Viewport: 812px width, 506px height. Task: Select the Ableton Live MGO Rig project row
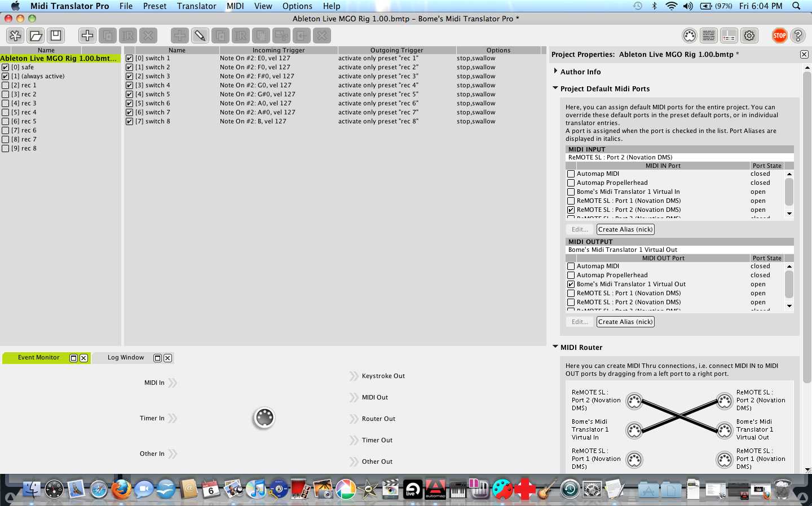pyautogui.click(x=60, y=59)
